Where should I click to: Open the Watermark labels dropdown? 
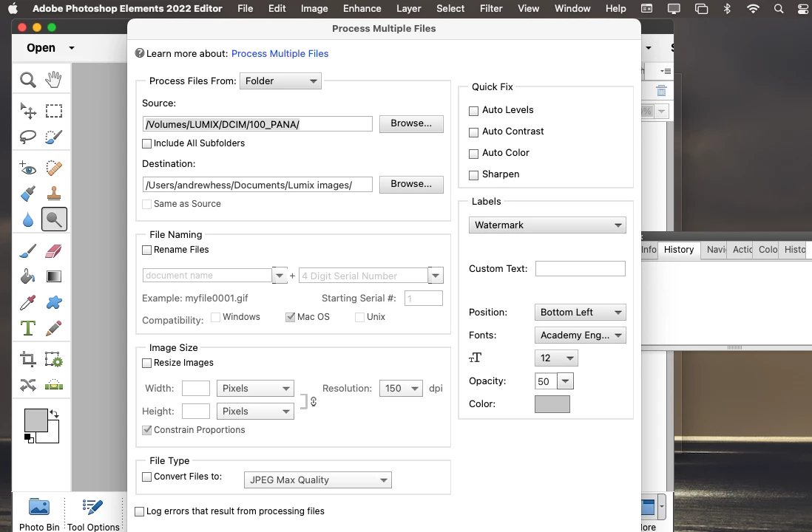pyautogui.click(x=547, y=225)
